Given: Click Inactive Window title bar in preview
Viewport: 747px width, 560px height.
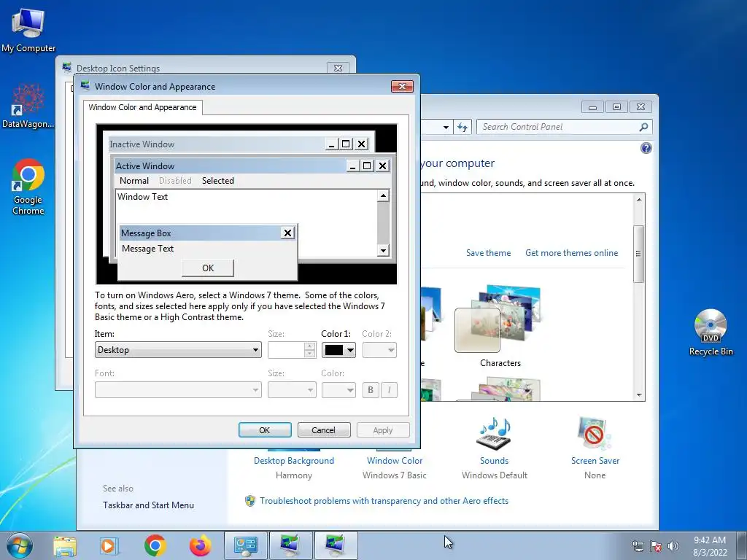Looking at the screenshot, I should coord(216,144).
